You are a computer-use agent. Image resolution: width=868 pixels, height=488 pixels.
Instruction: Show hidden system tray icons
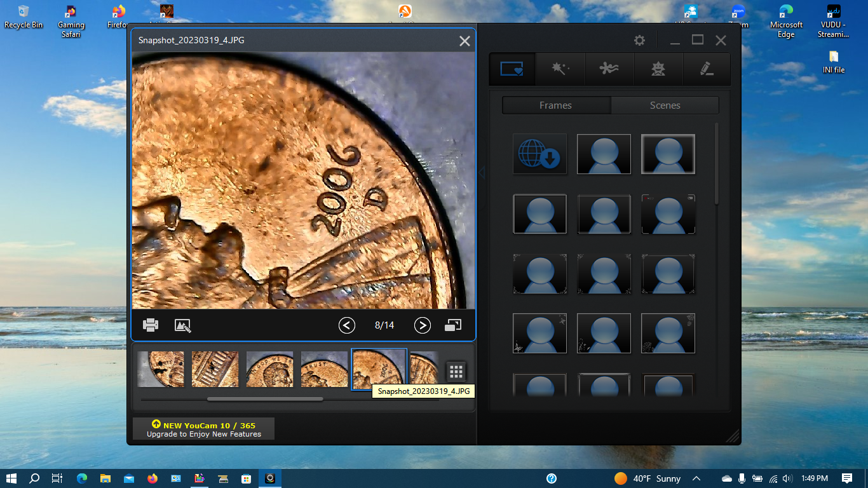[696, 478]
